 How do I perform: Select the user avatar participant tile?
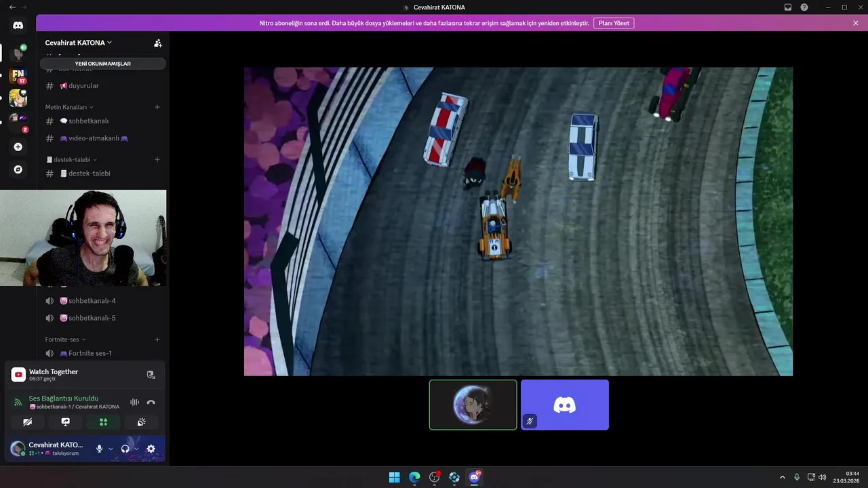pos(473,405)
